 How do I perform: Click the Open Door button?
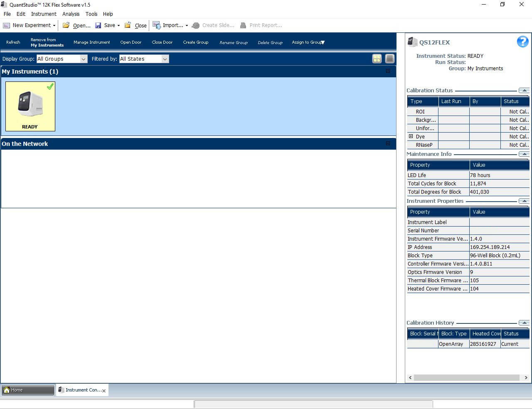(131, 42)
